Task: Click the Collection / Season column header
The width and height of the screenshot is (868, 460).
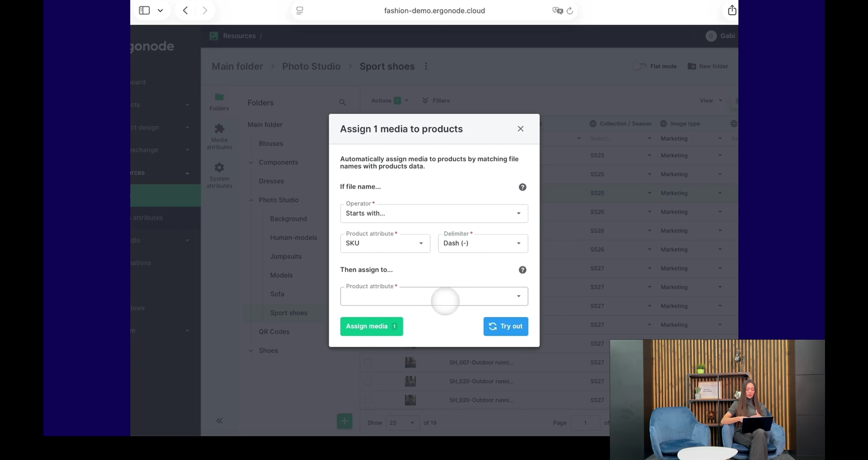Action: pos(621,124)
